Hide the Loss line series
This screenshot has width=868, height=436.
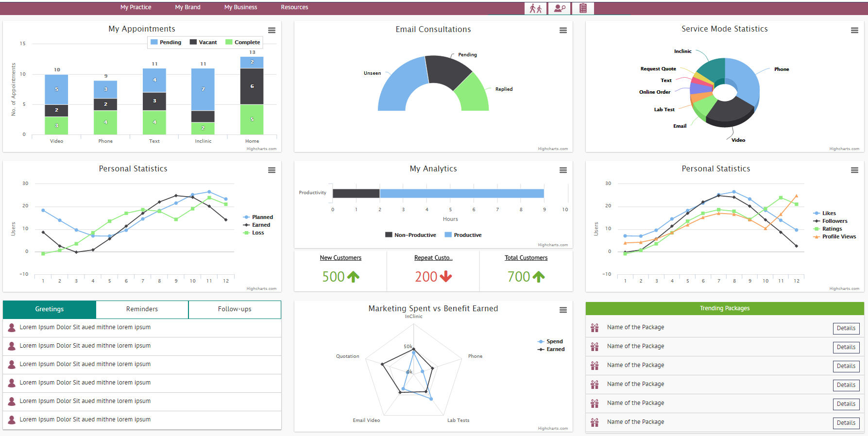pos(254,233)
